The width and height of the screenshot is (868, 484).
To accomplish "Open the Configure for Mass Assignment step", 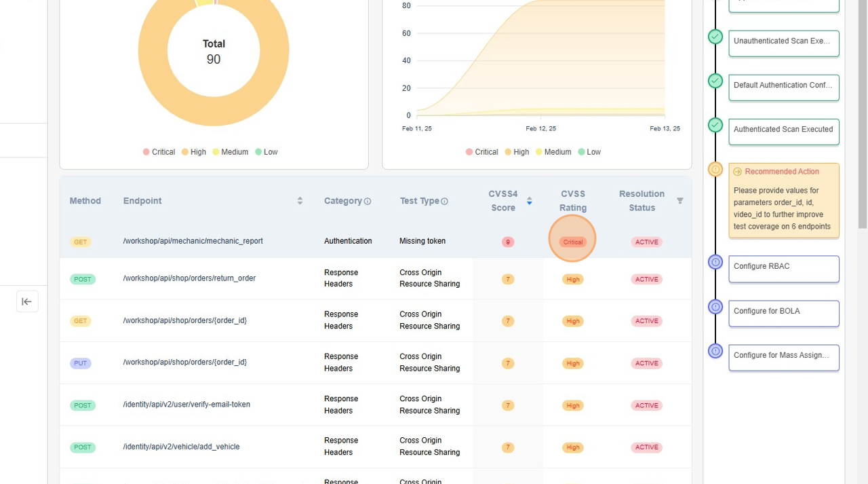I will 783,356.
